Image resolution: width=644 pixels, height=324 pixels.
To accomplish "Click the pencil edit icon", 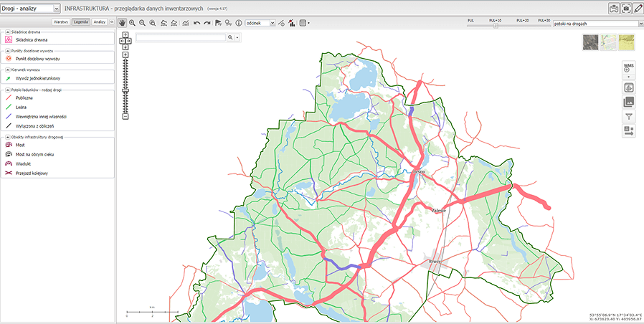I will point(638,9).
